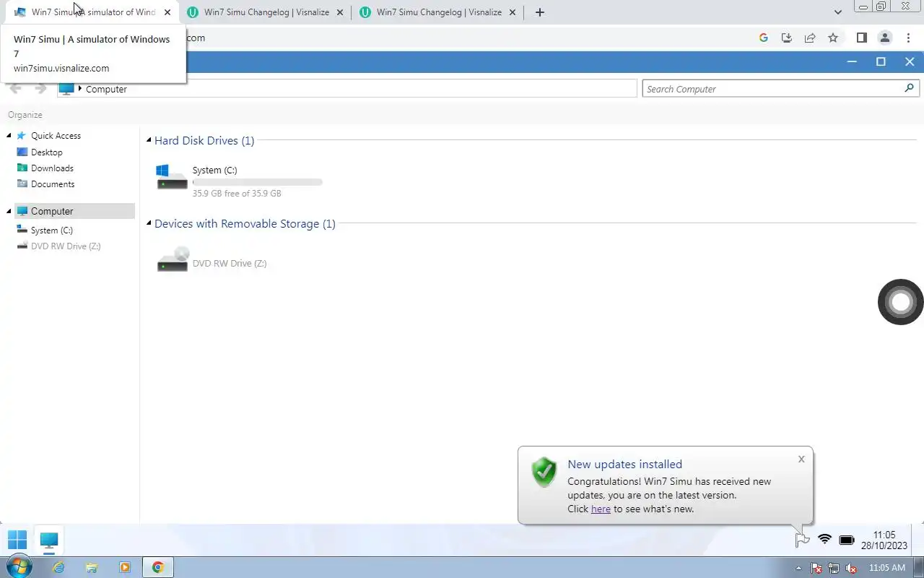Image resolution: width=924 pixels, height=578 pixels.
Task: Click the round floating assistive button
Action: 900,302
